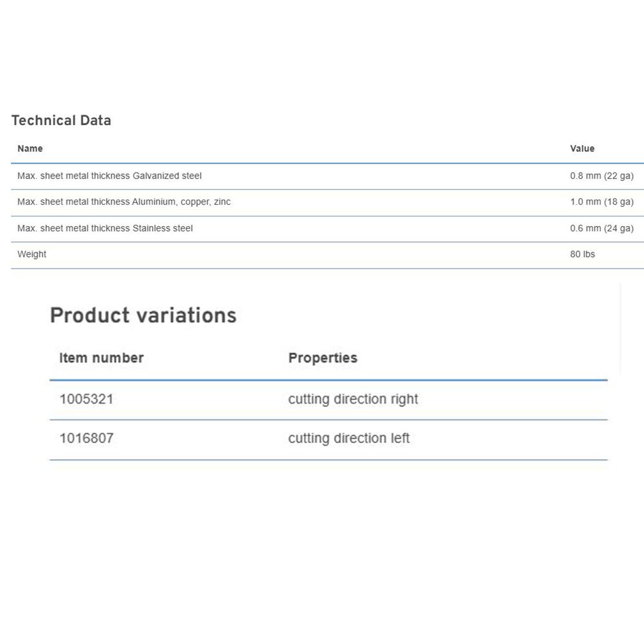
Task: Select the Name column header
Action: [30, 149]
